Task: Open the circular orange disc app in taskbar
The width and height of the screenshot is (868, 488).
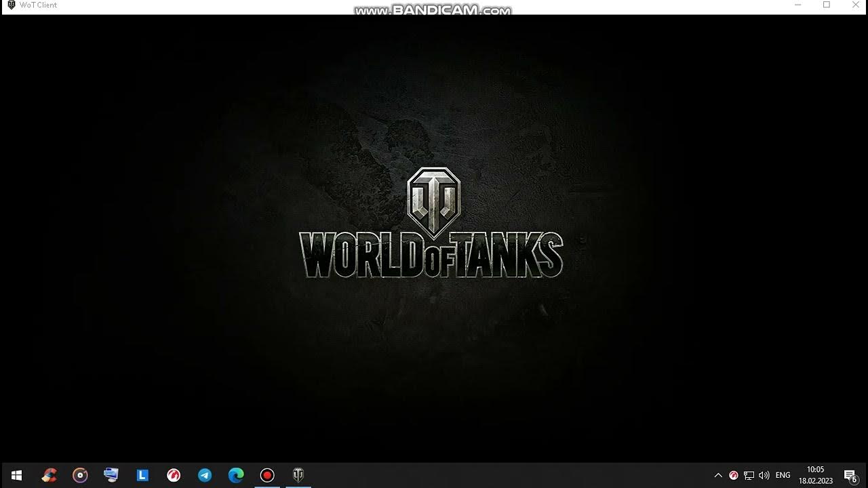Action: [80, 475]
